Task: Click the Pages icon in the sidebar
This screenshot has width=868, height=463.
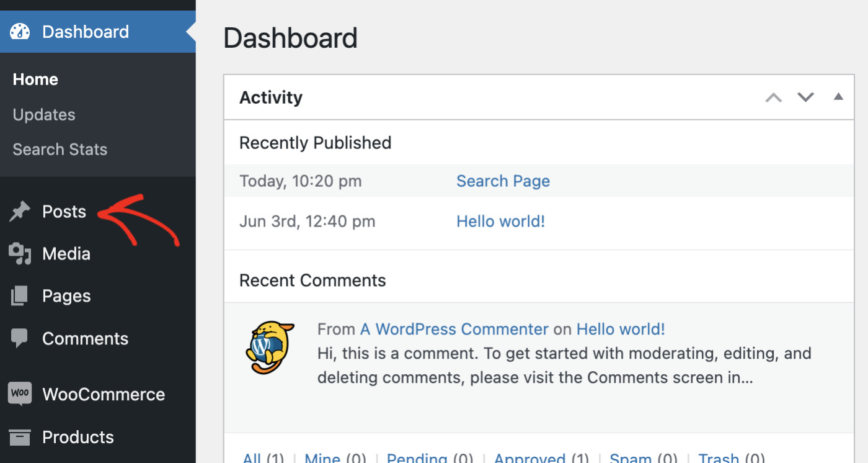Action: [x=19, y=295]
